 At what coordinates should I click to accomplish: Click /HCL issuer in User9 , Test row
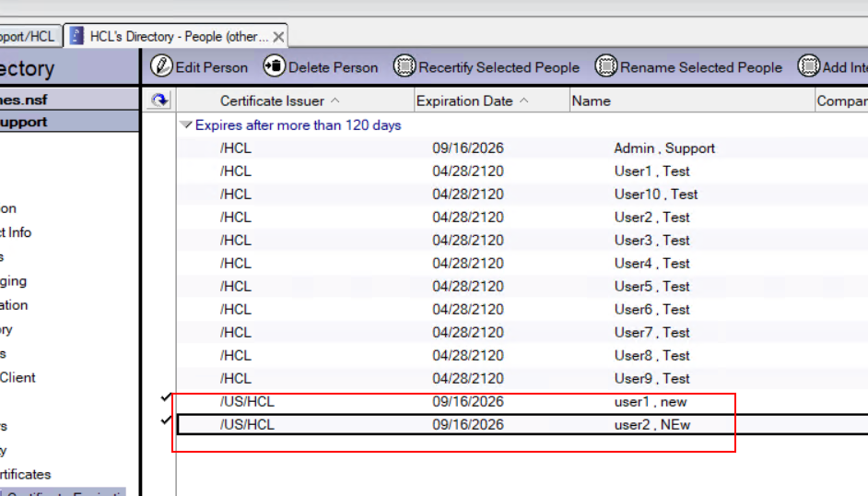(235, 379)
